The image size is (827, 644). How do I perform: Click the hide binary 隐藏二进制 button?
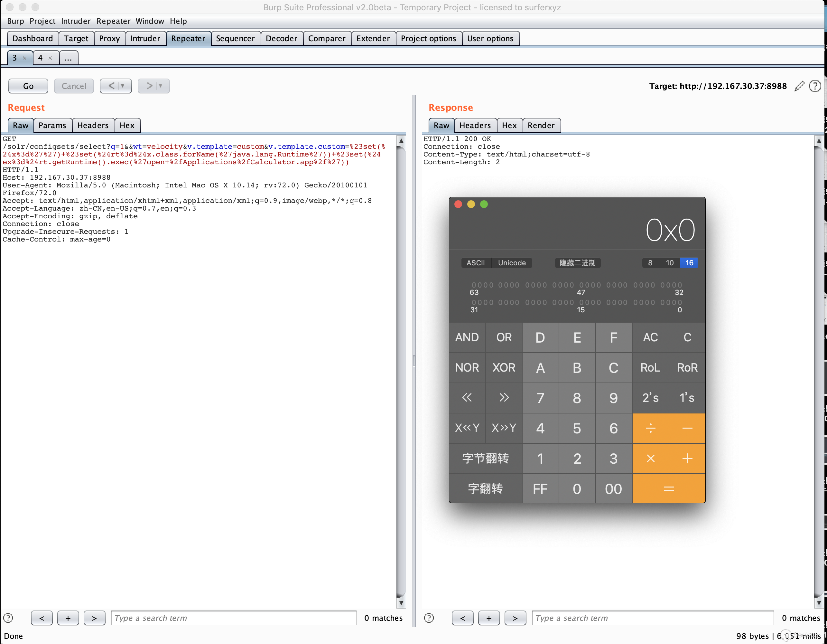578,262
